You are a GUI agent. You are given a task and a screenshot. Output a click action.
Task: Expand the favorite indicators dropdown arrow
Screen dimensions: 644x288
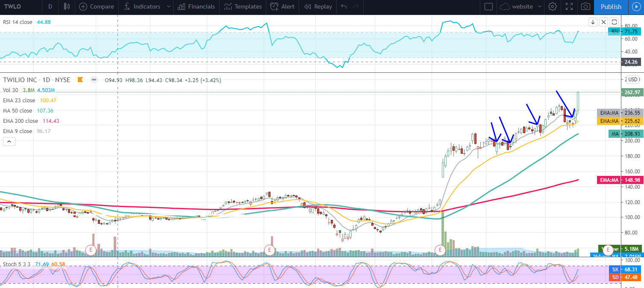click(168, 6)
